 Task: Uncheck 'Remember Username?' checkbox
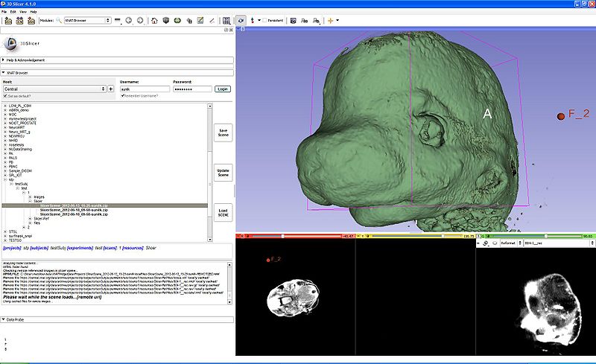pos(122,96)
